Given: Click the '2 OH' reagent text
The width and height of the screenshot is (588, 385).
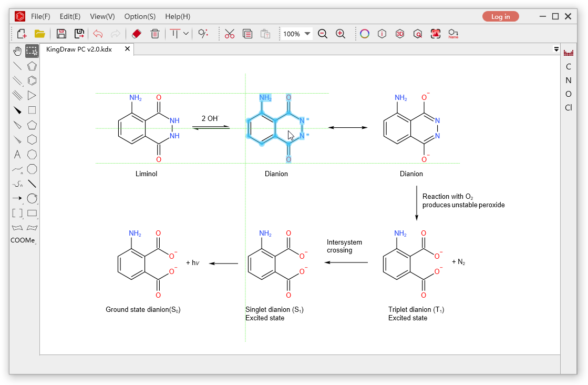Looking at the screenshot, I should (x=210, y=118).
